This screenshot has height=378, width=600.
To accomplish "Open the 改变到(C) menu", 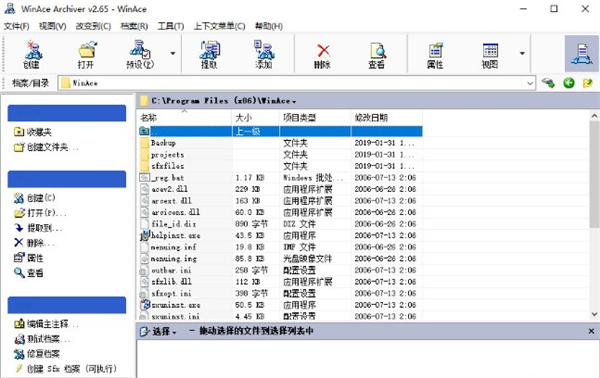I will (93, 26).
